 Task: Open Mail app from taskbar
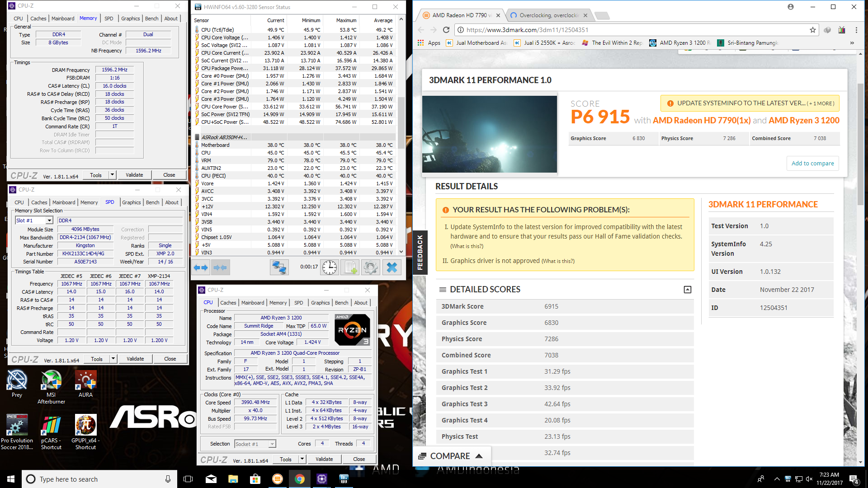(211, 479)
